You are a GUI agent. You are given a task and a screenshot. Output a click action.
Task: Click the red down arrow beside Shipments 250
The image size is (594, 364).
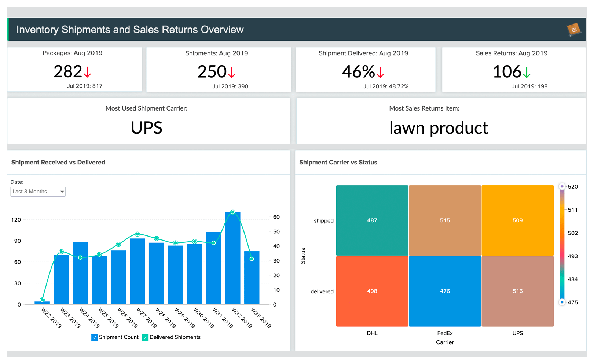[231, 73]
